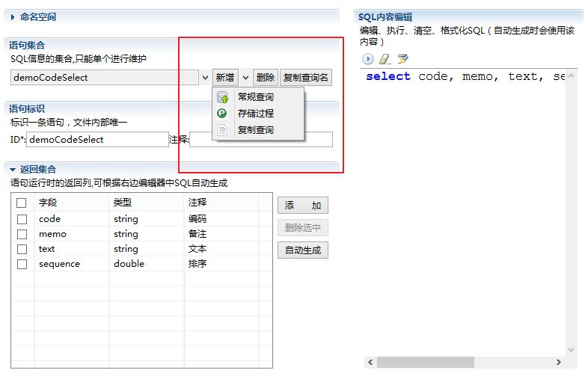Click the SQL editor scroll up arrow
The image size is (588, 379).
[x=571, y=76]
